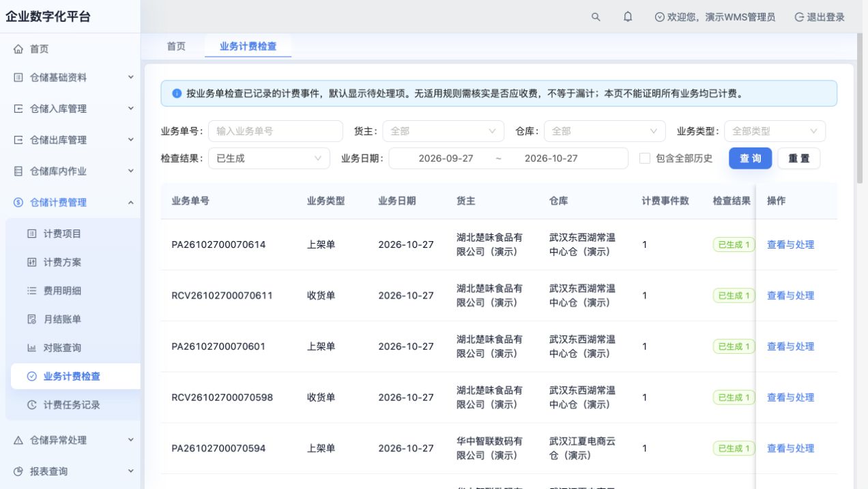Expand the 报表查询 menu chevron
The height and width of the screenshot is (489, 868).
(131, 471)
